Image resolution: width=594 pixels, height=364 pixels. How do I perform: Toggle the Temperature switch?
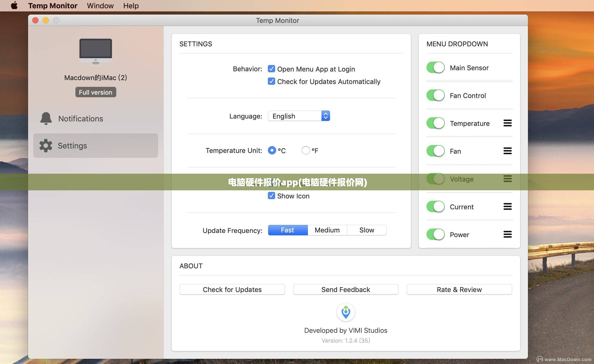(x=436, y=123)
